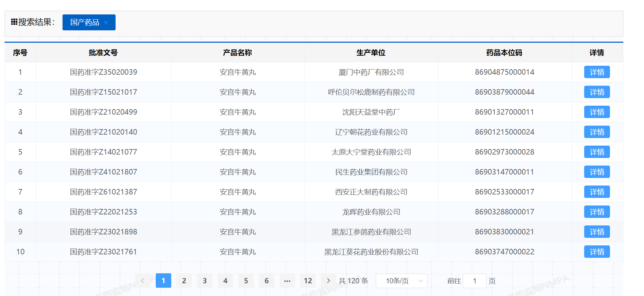Select page 2 in pagination
This screenshot has width=644, height=296.
pos(184,281)
